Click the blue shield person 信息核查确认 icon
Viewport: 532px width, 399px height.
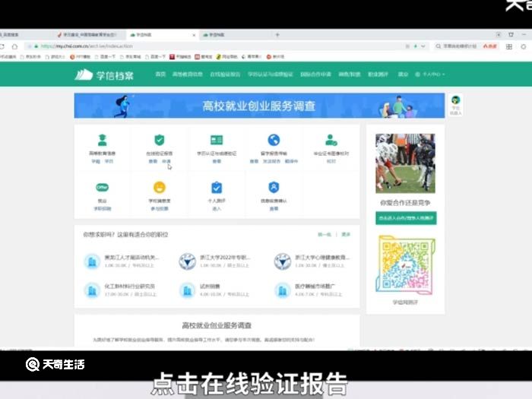pyautogui.click(x=274, y=187)
